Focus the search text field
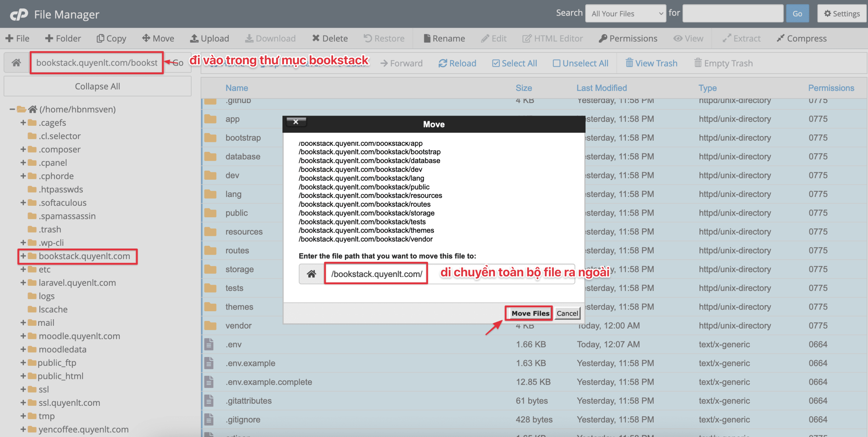The height and width of the screenshot is (437, 868). [x=733, y=14]
